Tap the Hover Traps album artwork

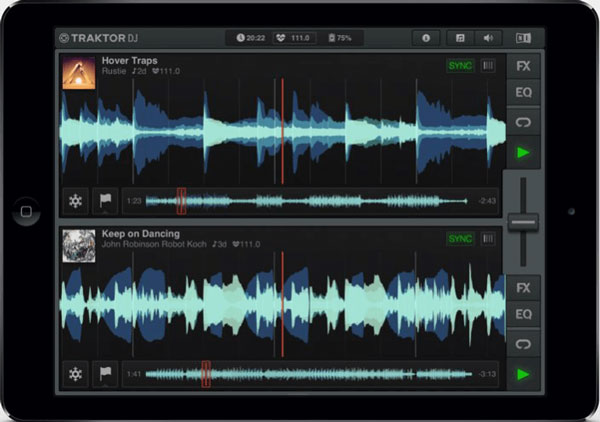pyautogui.click(x=79, y=72)
